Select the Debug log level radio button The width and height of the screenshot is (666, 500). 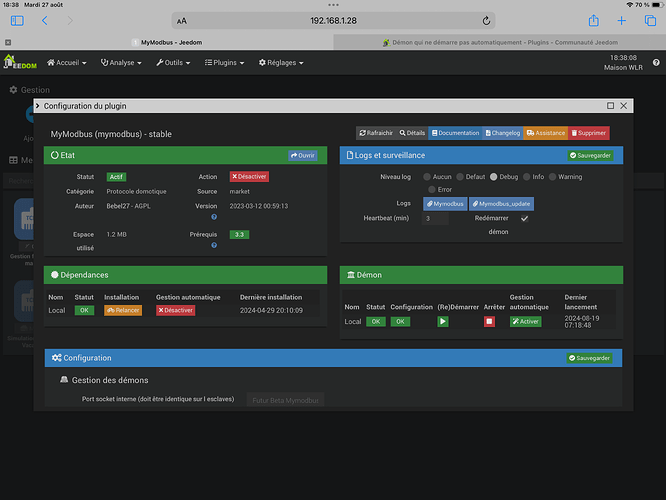pos(493,176)
